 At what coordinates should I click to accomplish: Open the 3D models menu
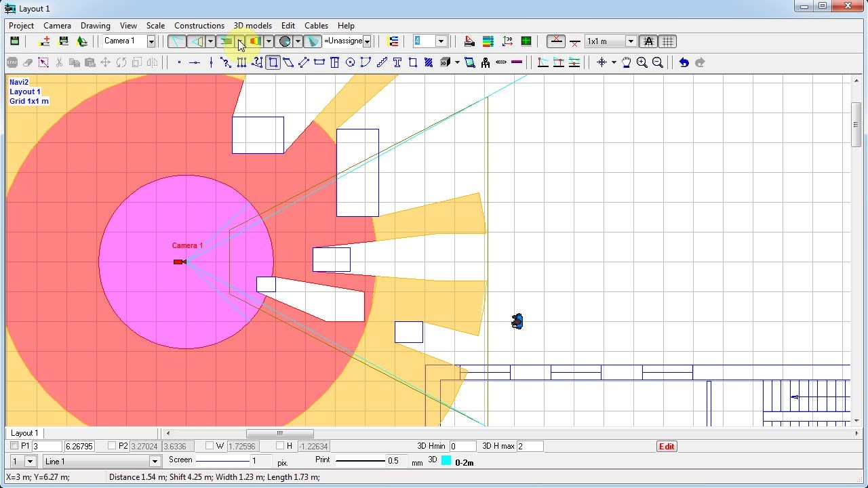(253, 26)
